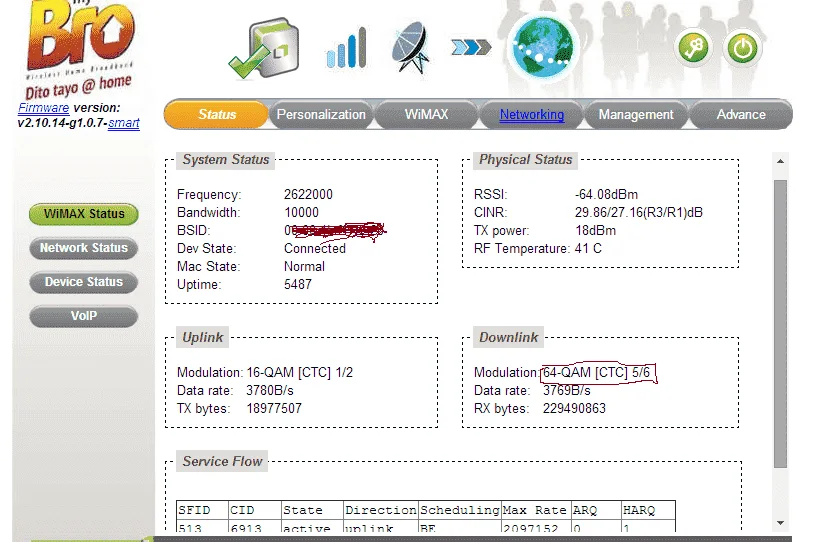The height and width of the screenshot is (542, 838).
Task: Open the Management tab
Action: click(x=636, y=114)
